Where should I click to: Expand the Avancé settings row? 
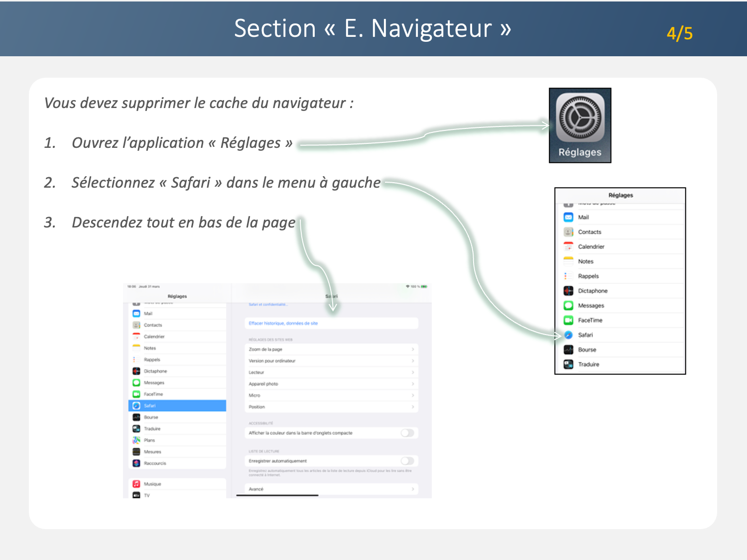pos(331,489)
